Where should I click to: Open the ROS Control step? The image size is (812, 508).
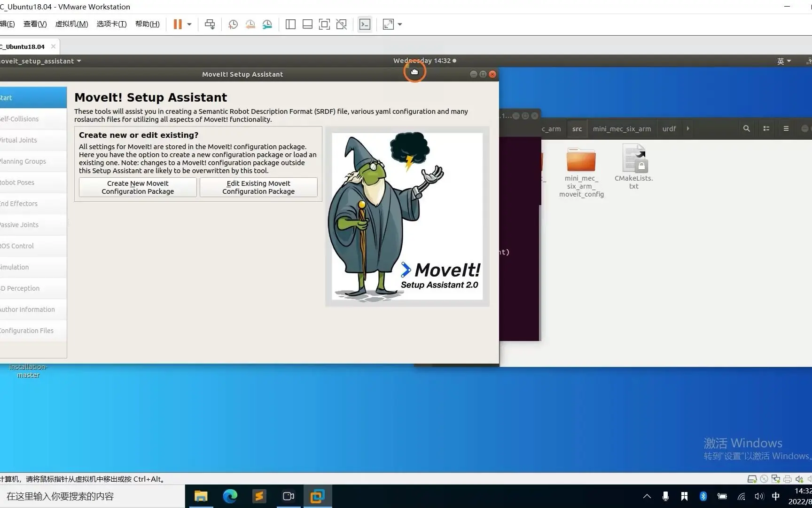33,246
